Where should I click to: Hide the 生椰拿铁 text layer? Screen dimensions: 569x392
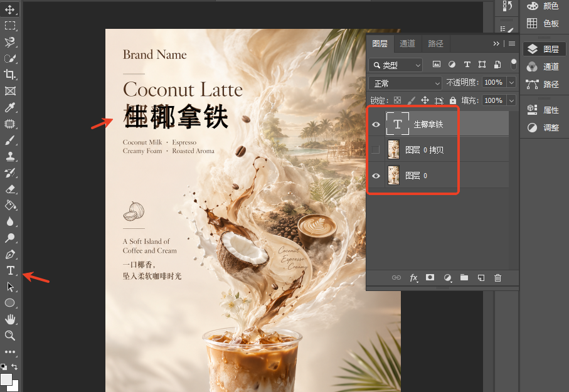pyautogui.click(x=376, y=124)
